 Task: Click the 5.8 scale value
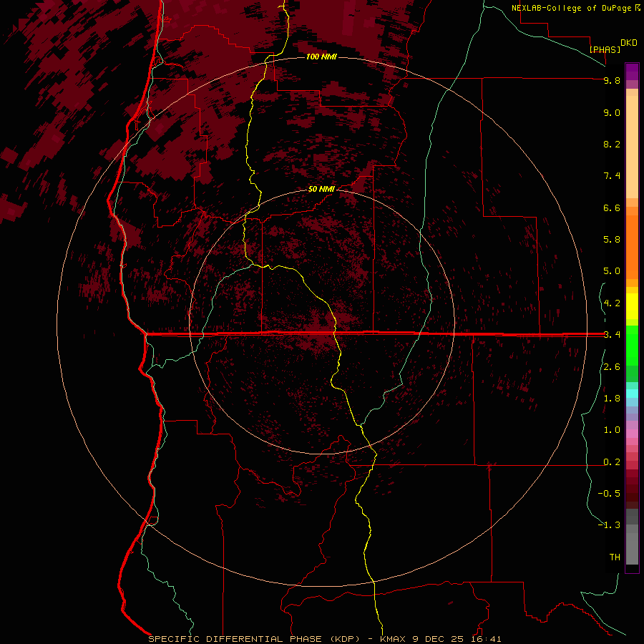(x=612, y=239)
